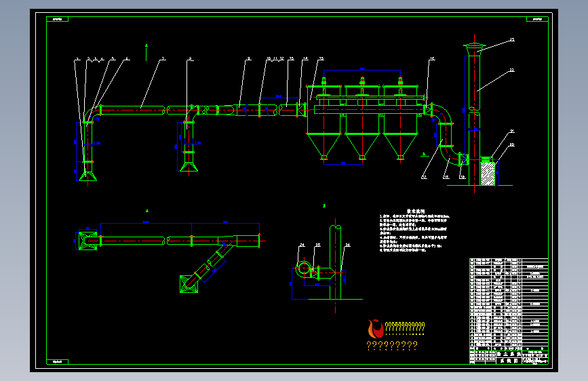Click callout number 7 above the horizontal duct
The image size is (588, 381).
163,59
